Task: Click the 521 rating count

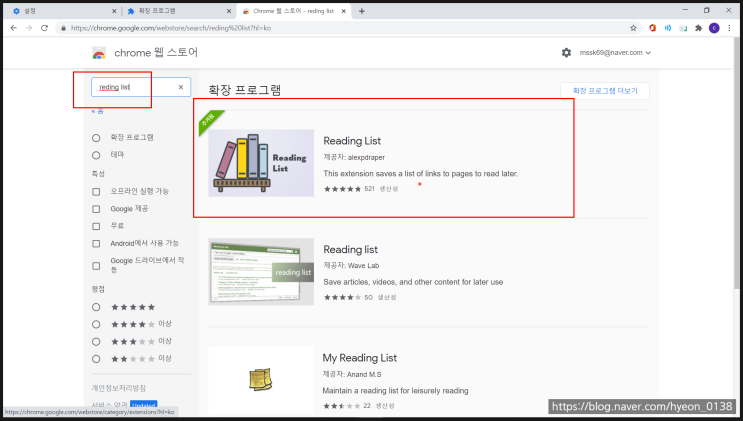Action: coord(370,189)
